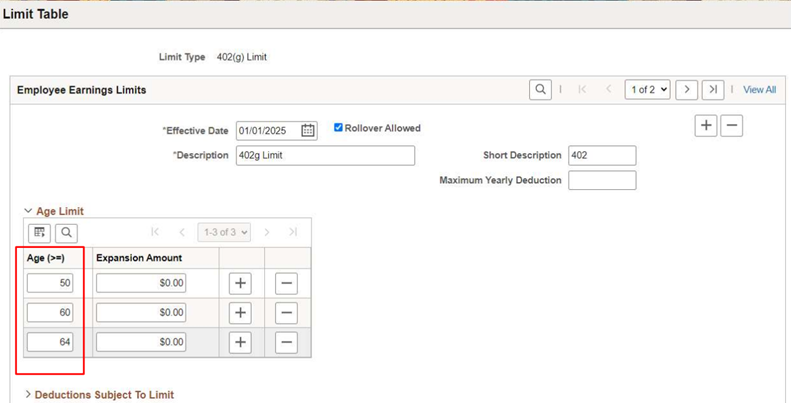Click the Limit Table page title

point(35,14)
